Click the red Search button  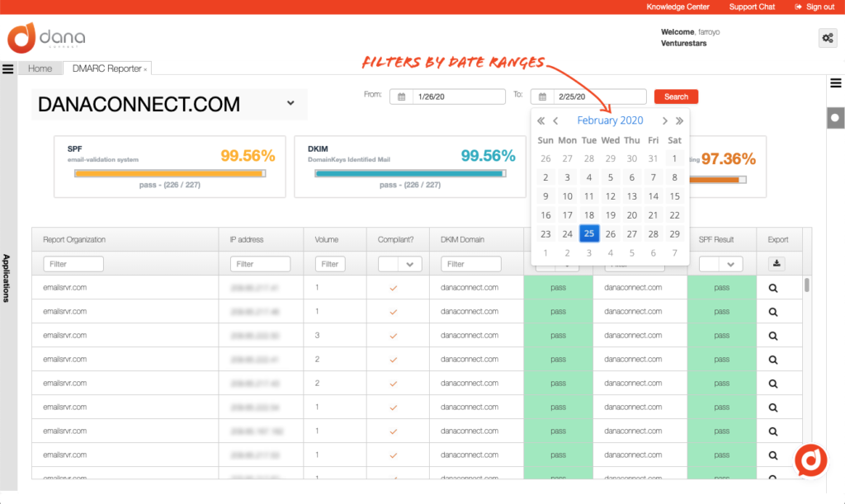[x=676, y=97]
